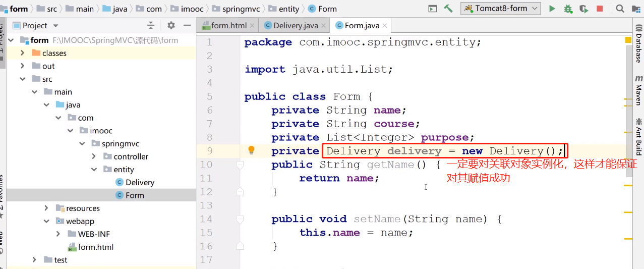Open Project panel settings gear
The width and height of the screenshot is (644, 269).
[171, 25]
